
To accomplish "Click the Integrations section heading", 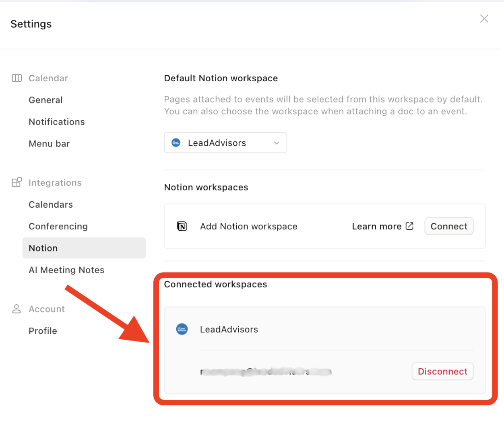I will click(x=55, y=183).
